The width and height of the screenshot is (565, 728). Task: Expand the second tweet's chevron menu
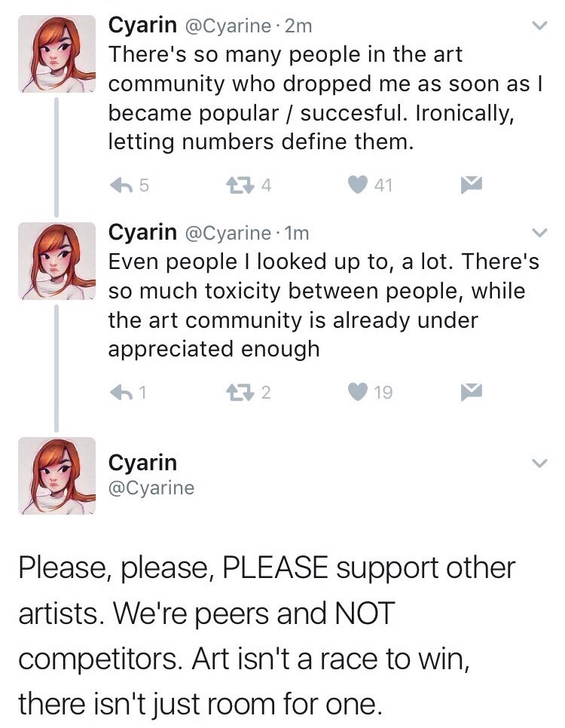click(538, 232)
